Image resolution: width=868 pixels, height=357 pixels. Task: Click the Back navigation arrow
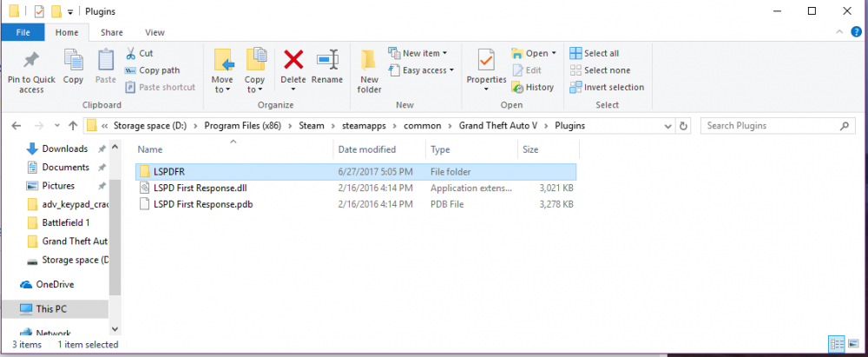[16, 126]
